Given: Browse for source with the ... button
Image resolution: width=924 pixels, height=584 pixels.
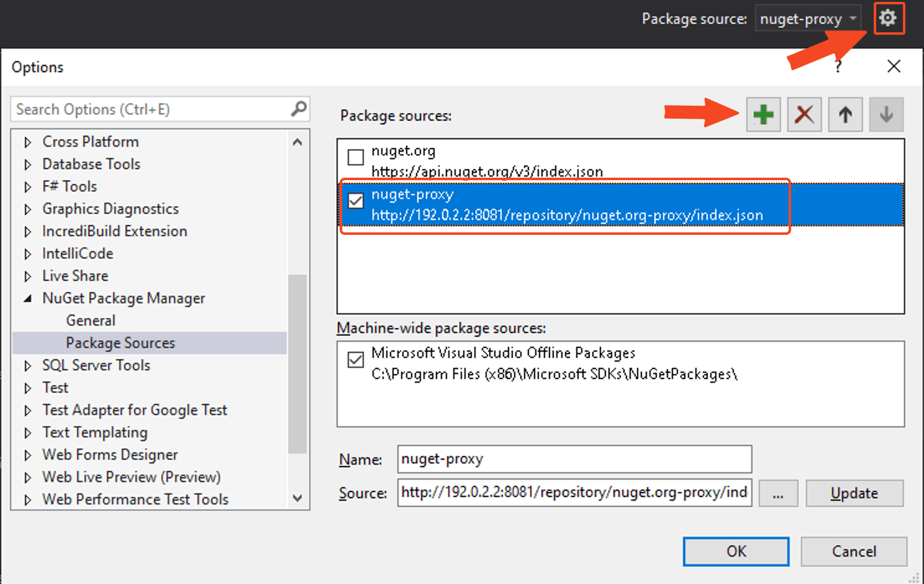Looking at the screenshot, I should (x=778, y=493).
